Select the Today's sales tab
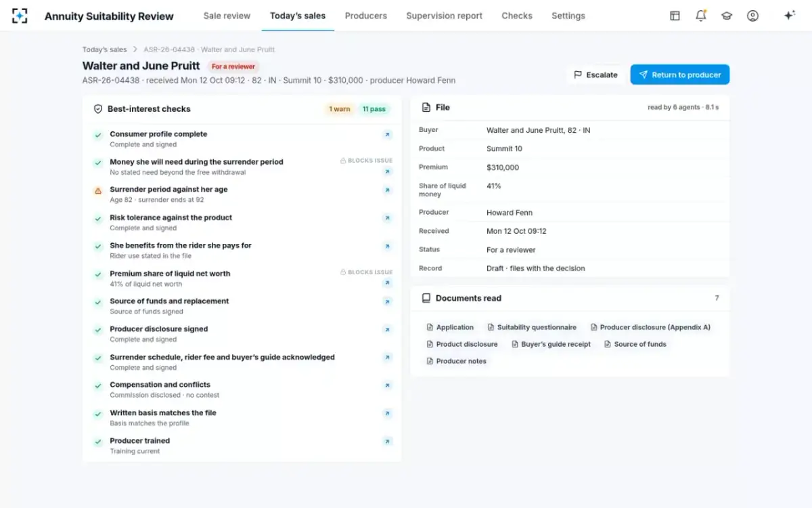The height and width of the screenshot is (508, 812). pos(298,16)
